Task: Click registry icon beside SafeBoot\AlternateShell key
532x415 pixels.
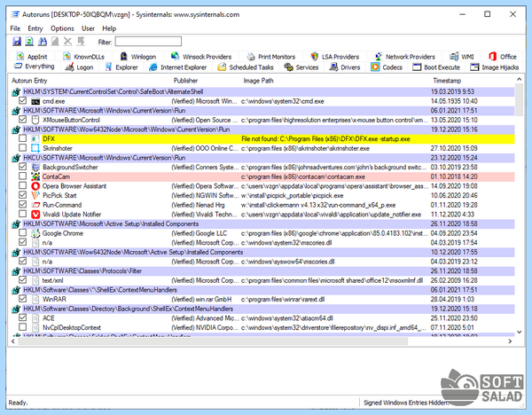Action: 16,92
